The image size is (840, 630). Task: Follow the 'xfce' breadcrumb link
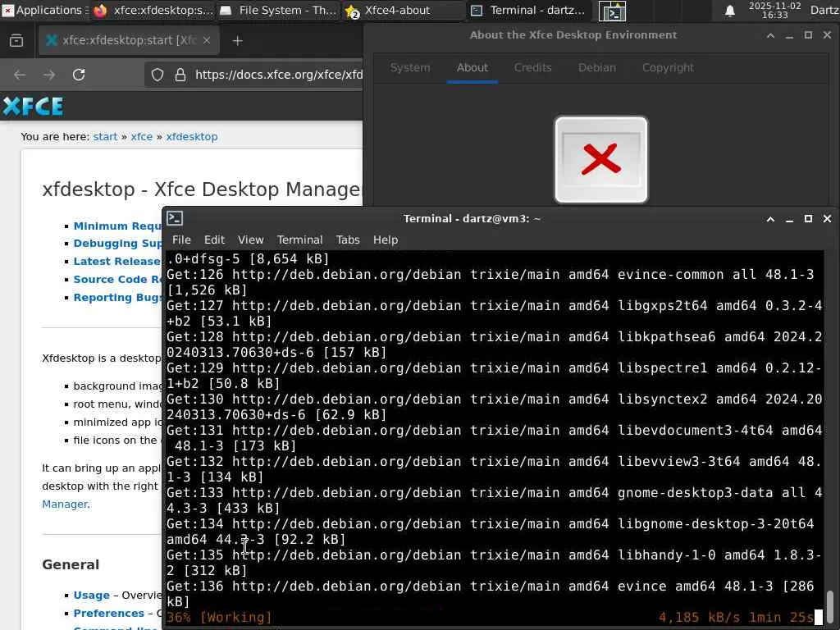point(142,137)
